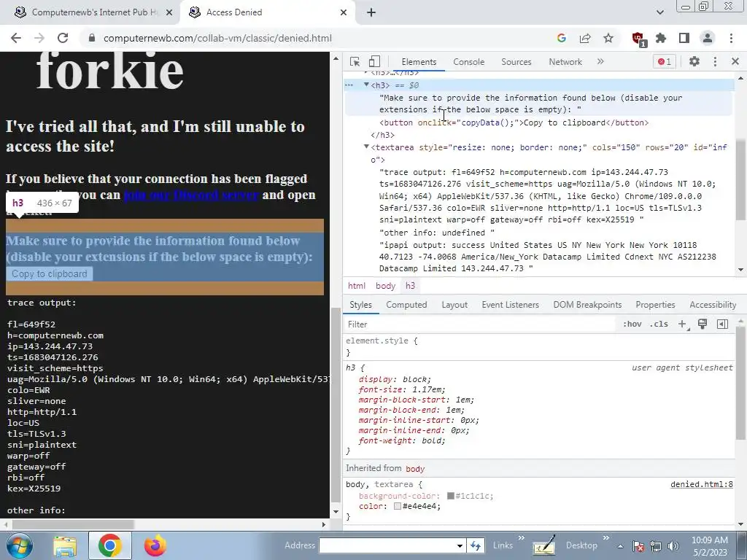Open the Accessibility tab
This screenshot has width=747, height=560.
pos(713,305)
